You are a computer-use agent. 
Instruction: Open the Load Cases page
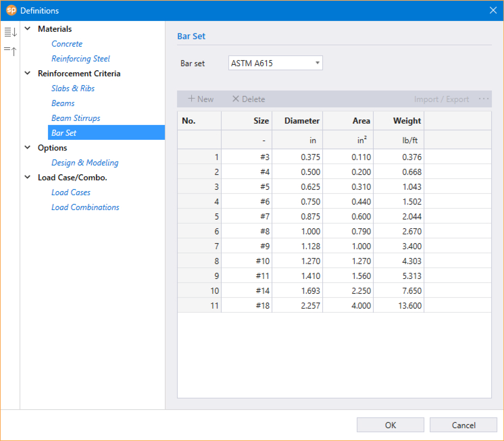[x=71, y=192]
